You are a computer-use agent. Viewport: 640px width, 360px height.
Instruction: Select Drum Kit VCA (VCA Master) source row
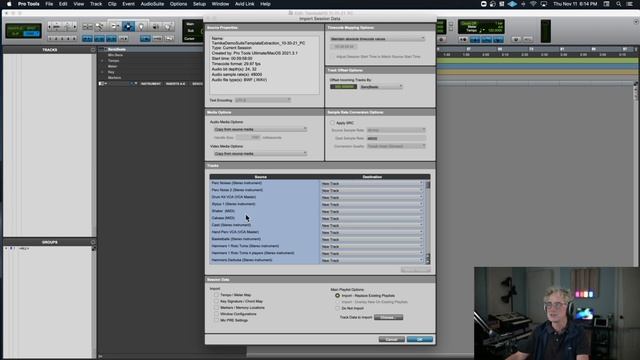(264, 197)
